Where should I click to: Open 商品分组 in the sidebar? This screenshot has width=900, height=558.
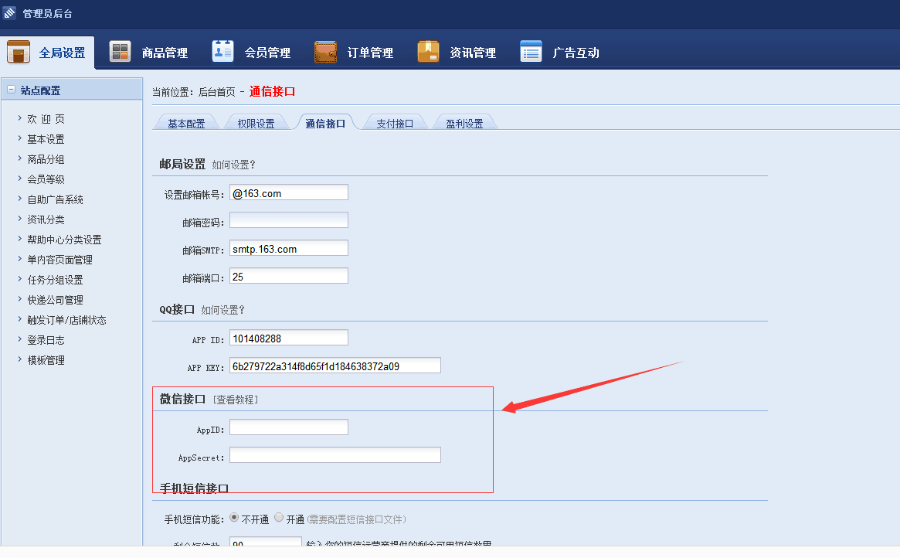(46, 159)
